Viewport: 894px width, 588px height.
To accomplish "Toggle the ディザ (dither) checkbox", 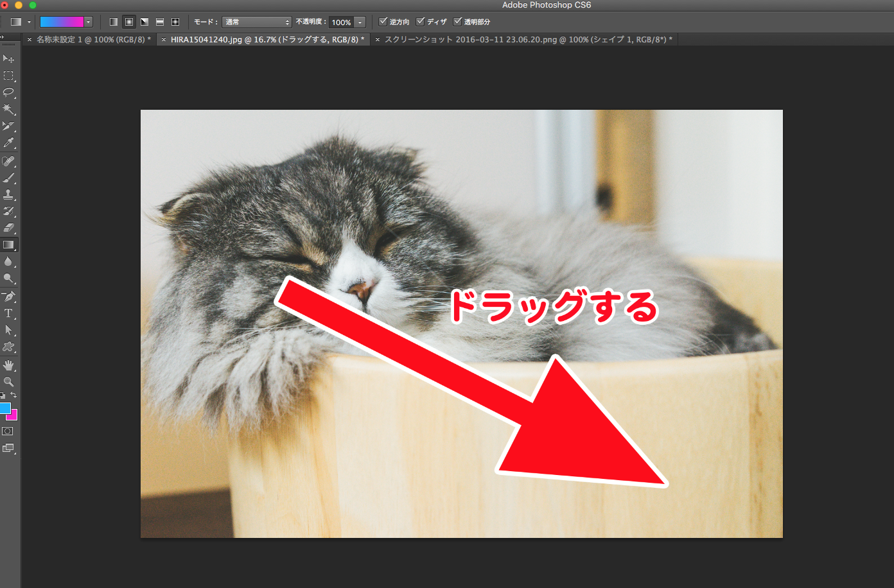I will tap(421, 22).
